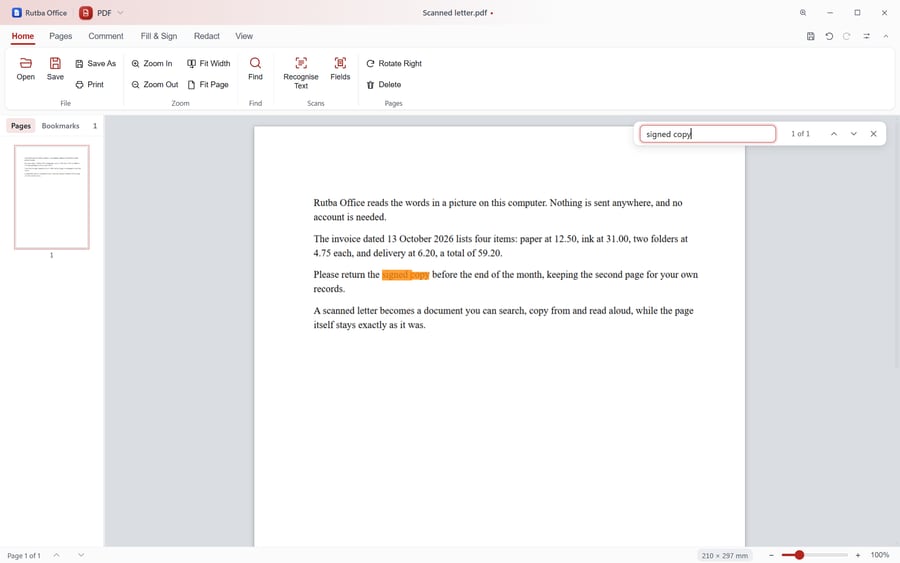Redo the last undone action
This screenshot has width=900, height=563.
[847, 36]
